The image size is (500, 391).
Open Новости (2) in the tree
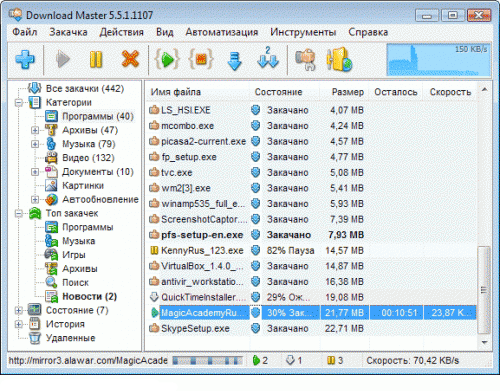tap(89, 296)
